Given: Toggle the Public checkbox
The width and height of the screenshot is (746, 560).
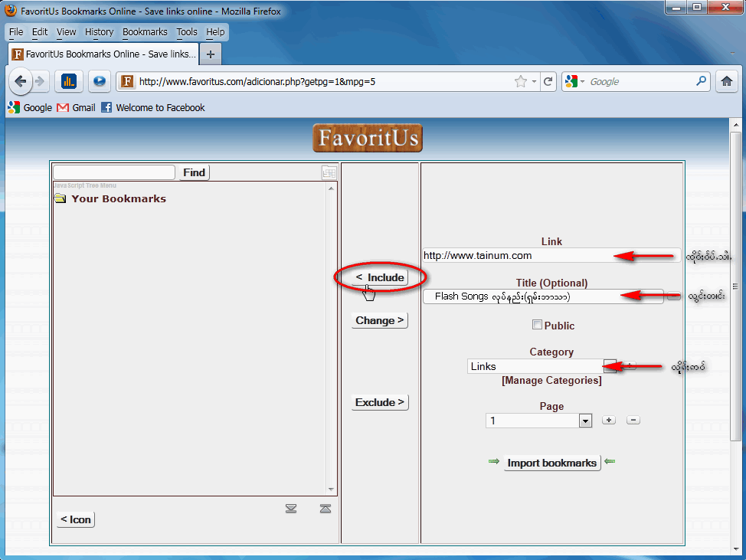Looking at the screenshot, I should tap(537, 325).
